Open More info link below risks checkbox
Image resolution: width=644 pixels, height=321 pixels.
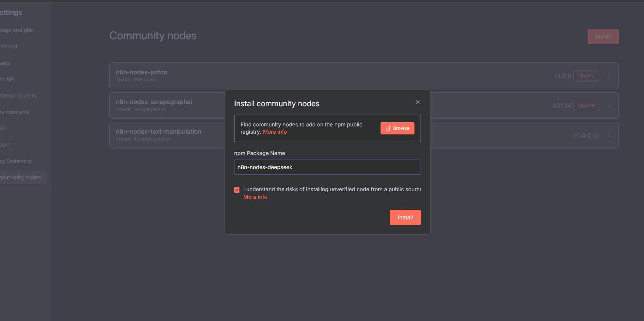coord(255,197)
